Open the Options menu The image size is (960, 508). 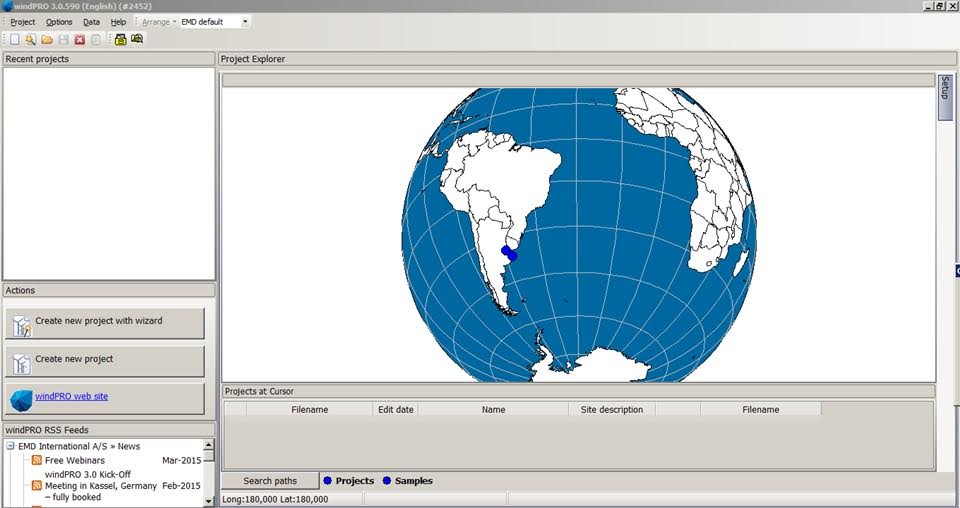pyautogui.click(x=59, y=22)
